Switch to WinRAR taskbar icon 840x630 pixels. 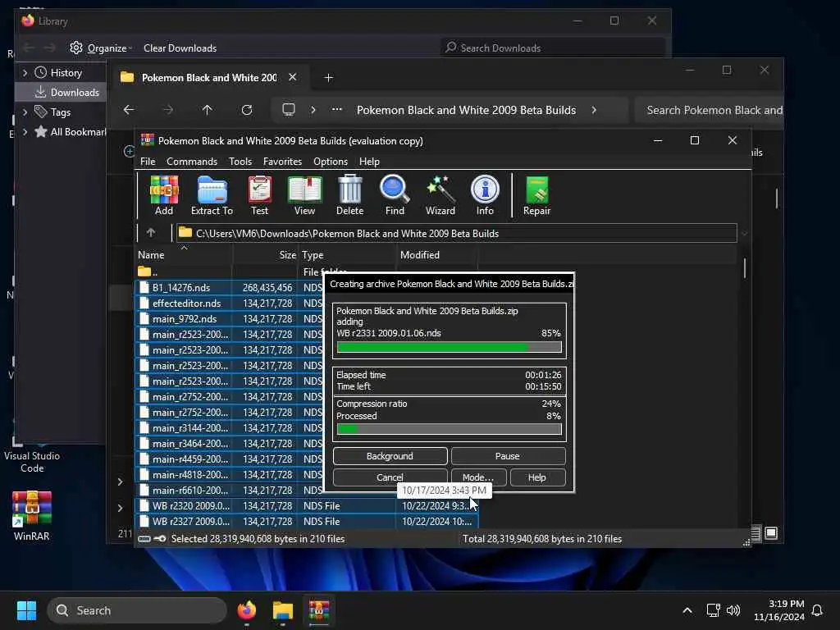319,610
